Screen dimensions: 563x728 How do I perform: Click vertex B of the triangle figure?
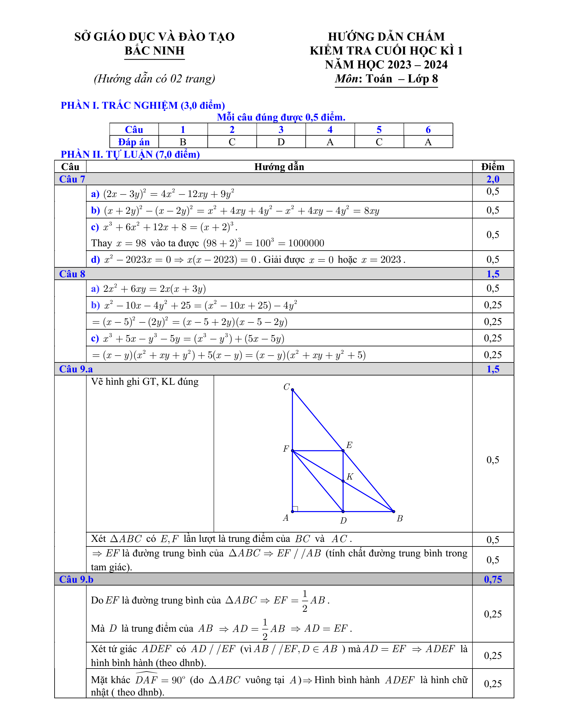tap(393, 511)
